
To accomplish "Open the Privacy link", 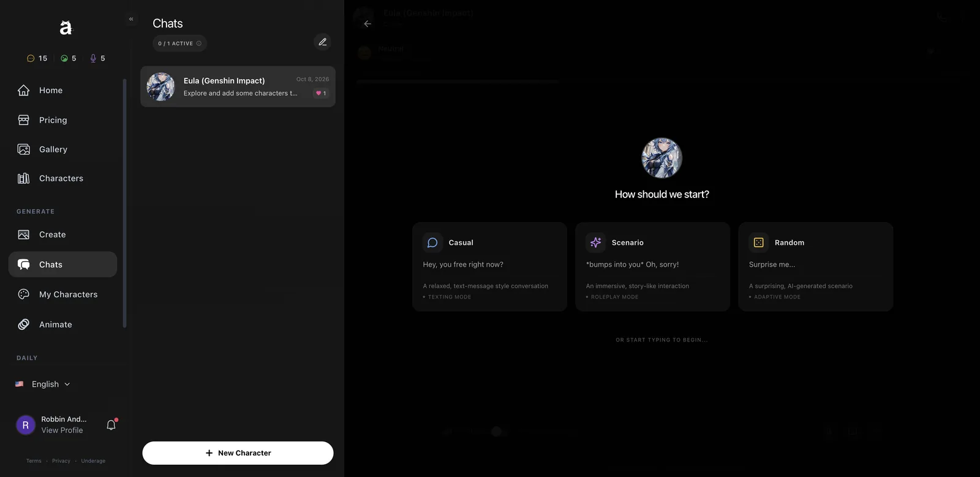I will 61,461.
